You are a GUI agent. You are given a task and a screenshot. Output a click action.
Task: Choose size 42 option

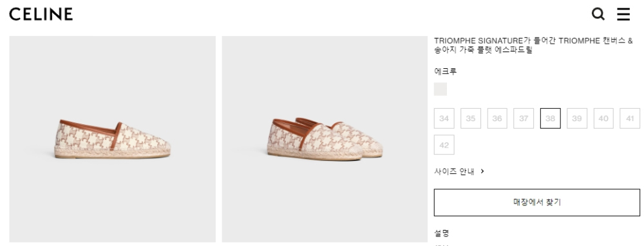[444, 144]
